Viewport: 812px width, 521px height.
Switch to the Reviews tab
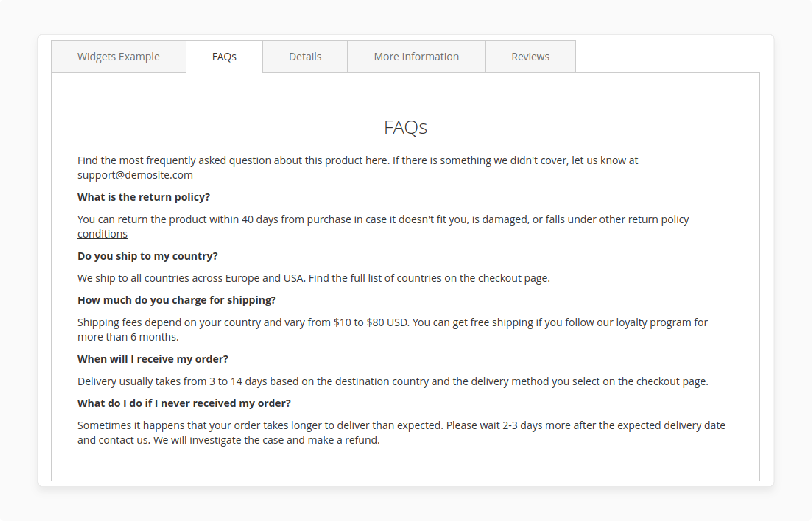pyautogui.click(x=530, y=56)
